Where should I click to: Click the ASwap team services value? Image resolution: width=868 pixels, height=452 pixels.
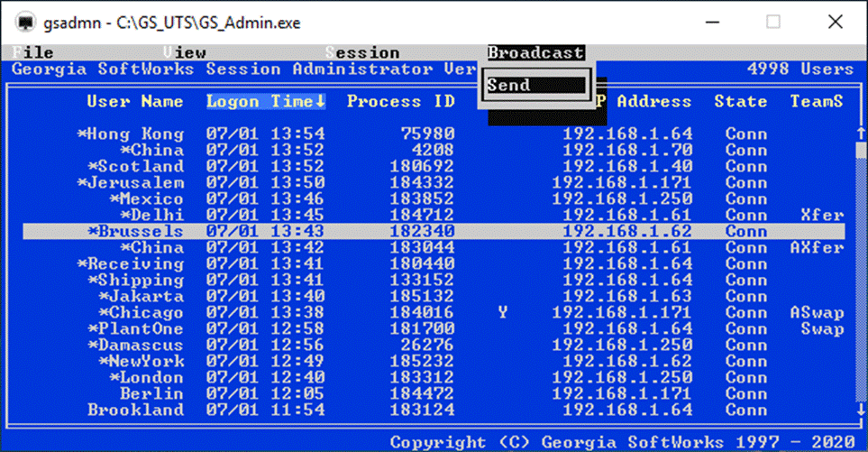pyautogui.click(x=817, y=312)
